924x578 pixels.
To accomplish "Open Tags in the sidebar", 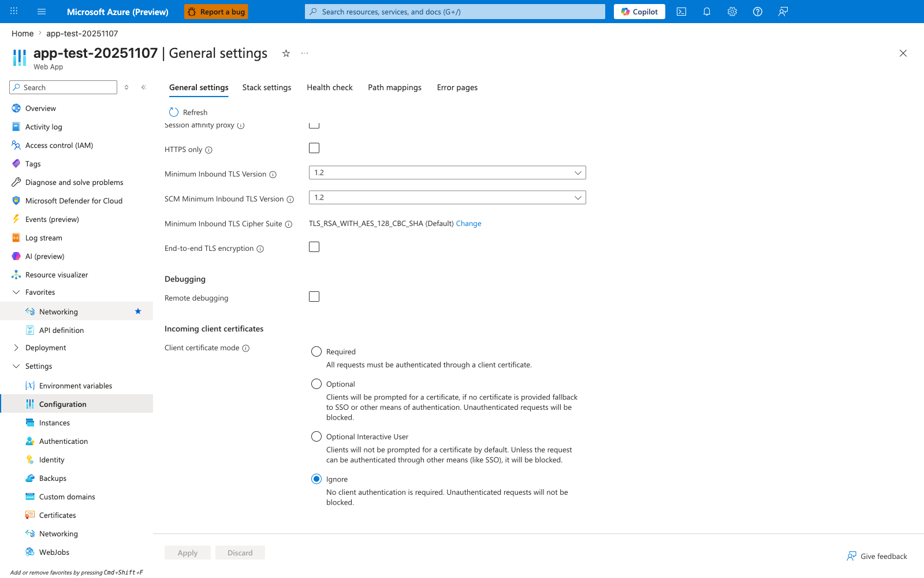I will point(33,164).
